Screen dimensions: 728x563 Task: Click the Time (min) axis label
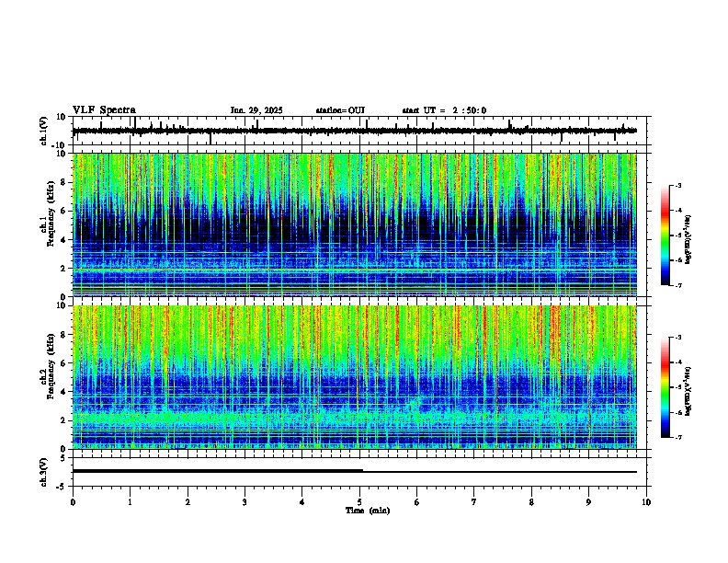(x=368, y=511)
